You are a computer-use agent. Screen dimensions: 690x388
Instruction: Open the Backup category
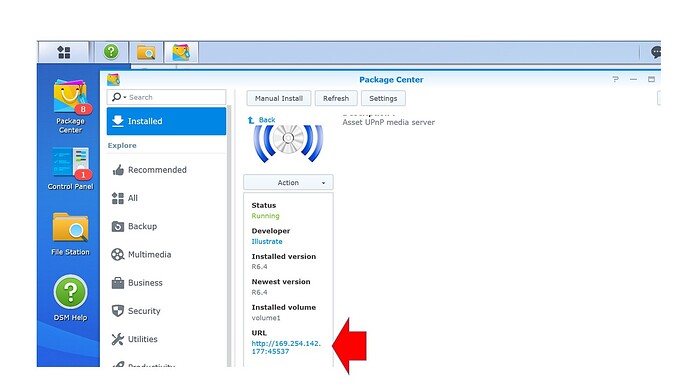[x=166, y=226]
